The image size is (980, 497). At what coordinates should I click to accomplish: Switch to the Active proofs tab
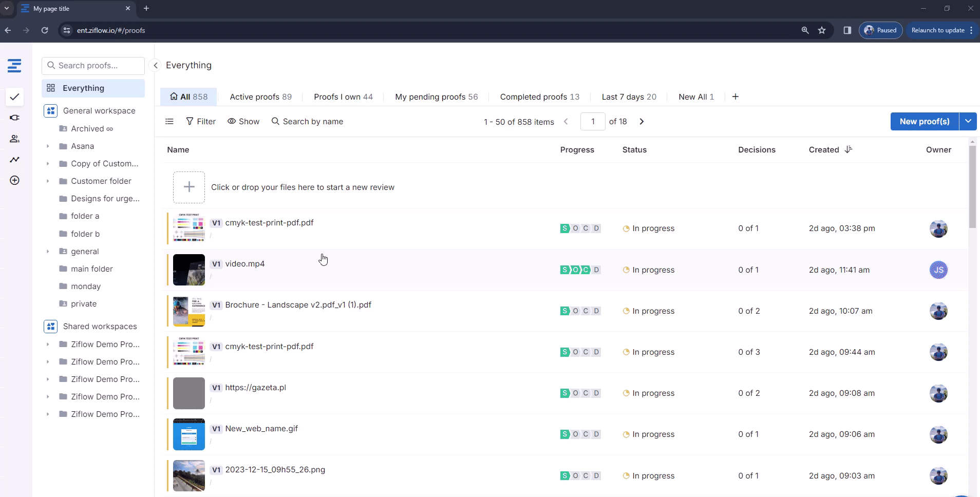click(260, 97)
